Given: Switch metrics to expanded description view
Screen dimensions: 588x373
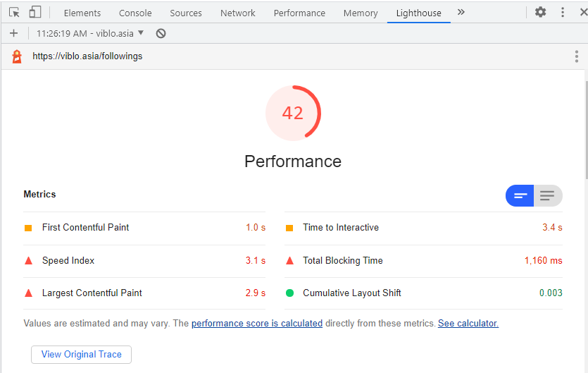Looking at the screenshot, I should coord(547,196).
